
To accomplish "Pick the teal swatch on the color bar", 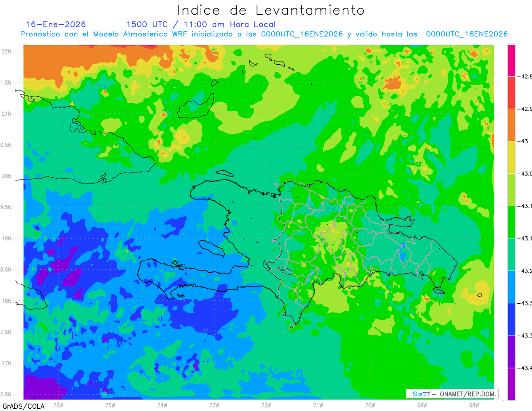I will pyautogui.click(x=511, y=254).
